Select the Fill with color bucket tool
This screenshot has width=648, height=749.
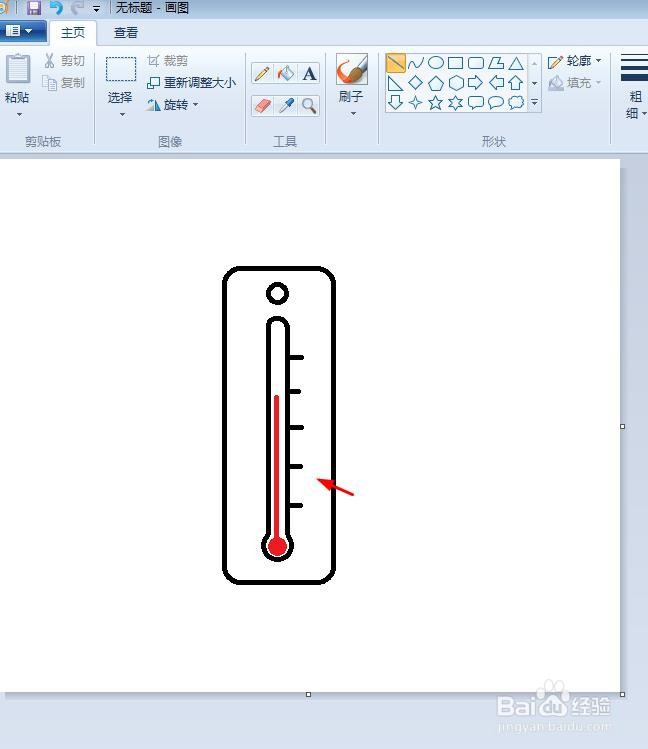286,74
